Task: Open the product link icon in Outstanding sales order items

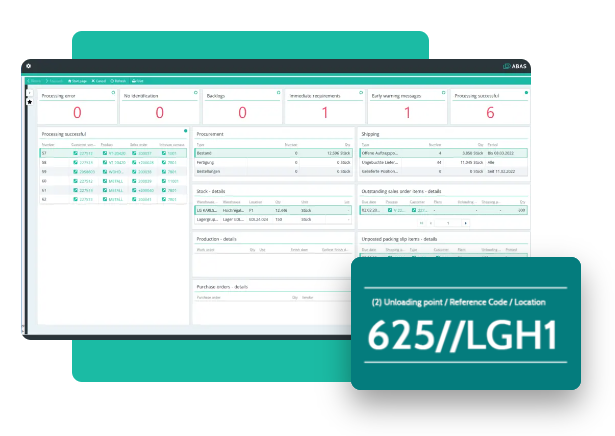Action: click(x=390, y=211)
